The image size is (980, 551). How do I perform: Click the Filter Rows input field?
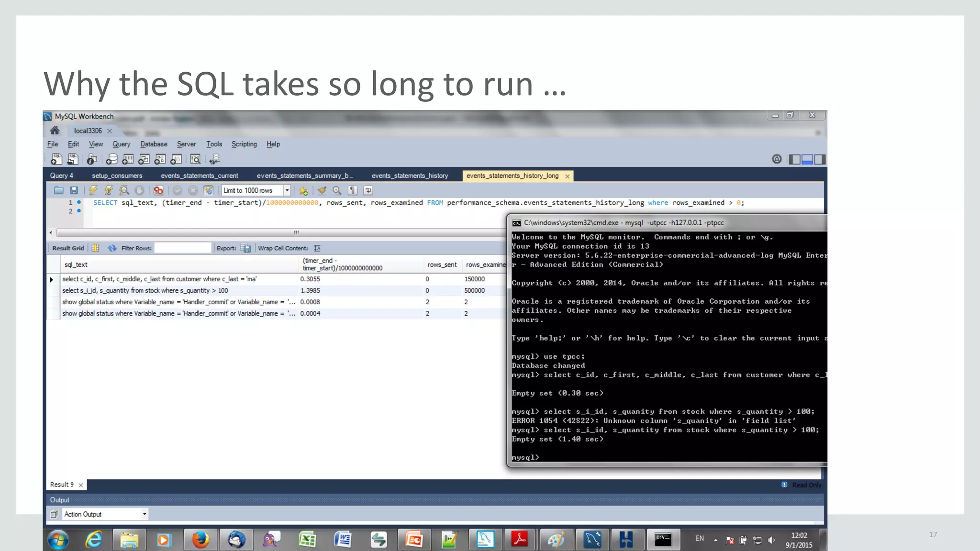click(182, 248)
